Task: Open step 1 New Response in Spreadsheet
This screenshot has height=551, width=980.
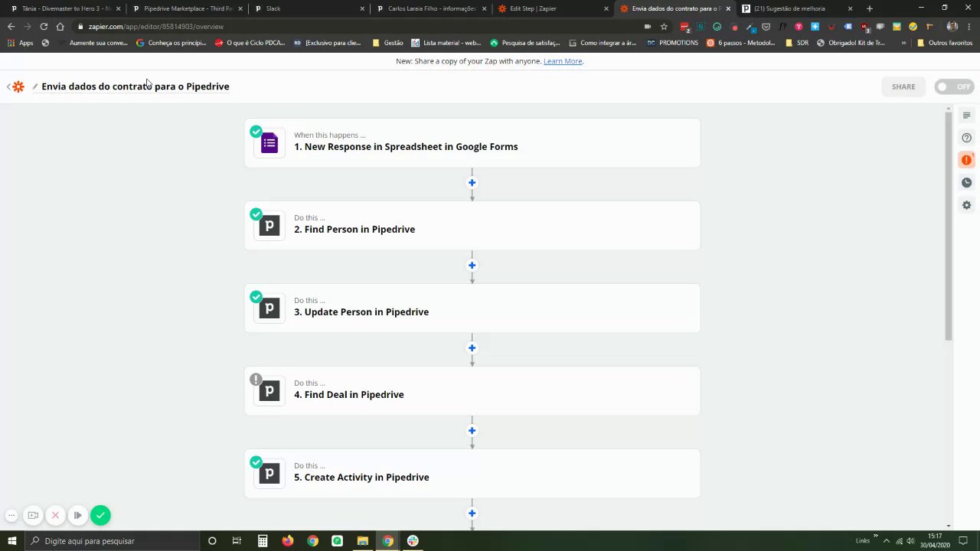Action: click(x=472, y=142)
